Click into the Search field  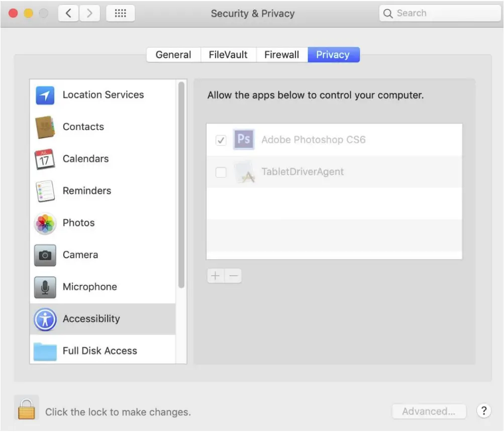440,13
